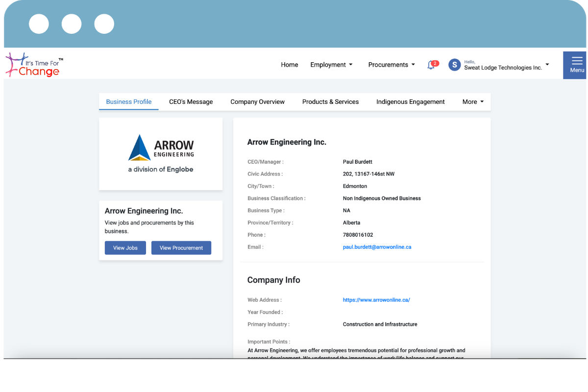Click the View Jobs button
The image size is (588, 392).
click(125, 248)
